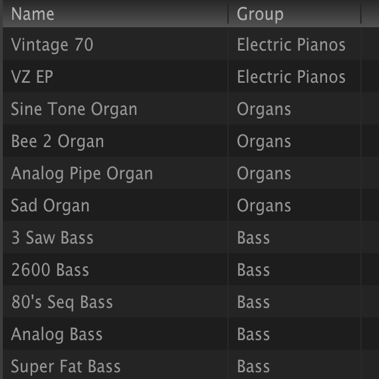This screenshot has height=379, width=379.
Task: Load the Analog Pipe Organ preset
Action: pyautogui.click(x=82, y=174)
